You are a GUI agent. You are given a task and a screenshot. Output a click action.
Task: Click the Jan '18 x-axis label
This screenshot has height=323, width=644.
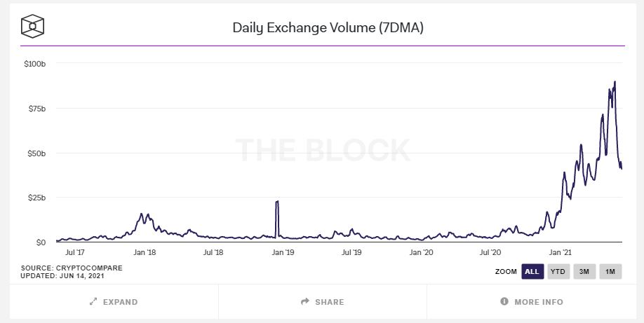[x=144, y=252]
